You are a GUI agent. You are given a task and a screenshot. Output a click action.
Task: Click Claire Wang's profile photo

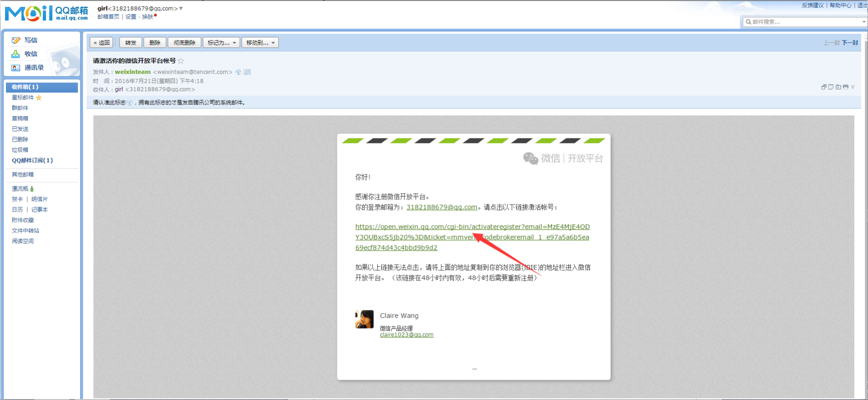pos(364,319)
